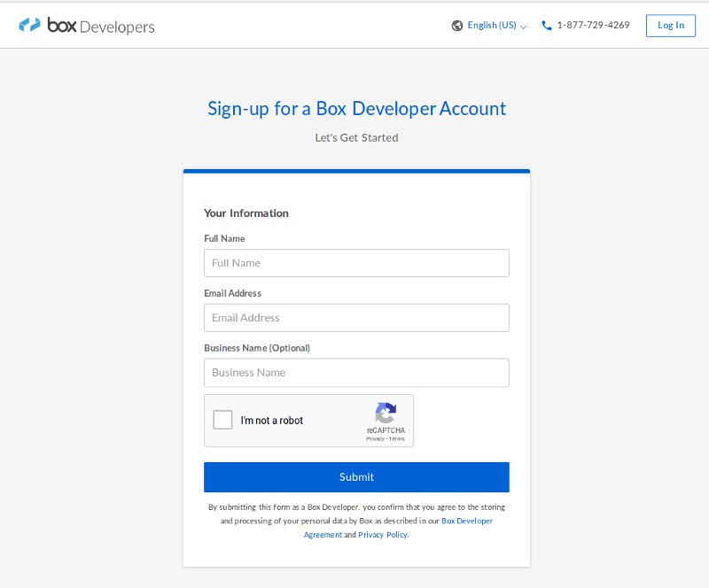Image resolution: width=709 pixels, height=588 pixels.
Task: Click the phone number 1-877-729-4269
Action: click(x=593, y=26)
